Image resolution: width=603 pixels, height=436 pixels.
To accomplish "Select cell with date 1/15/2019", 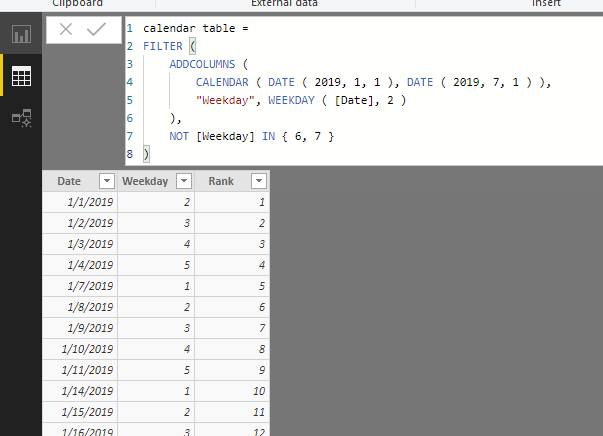I will 80,412.
